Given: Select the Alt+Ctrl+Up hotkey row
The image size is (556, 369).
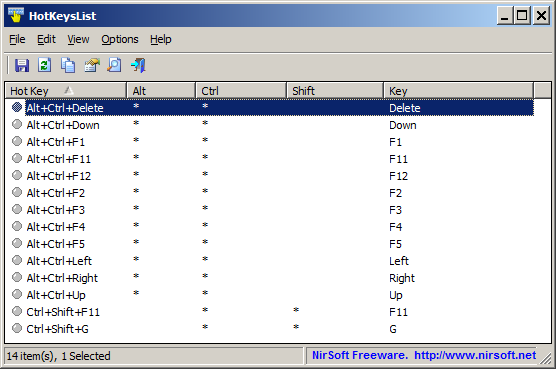Looking at the screenshot, I should click(x=269, y=295).
